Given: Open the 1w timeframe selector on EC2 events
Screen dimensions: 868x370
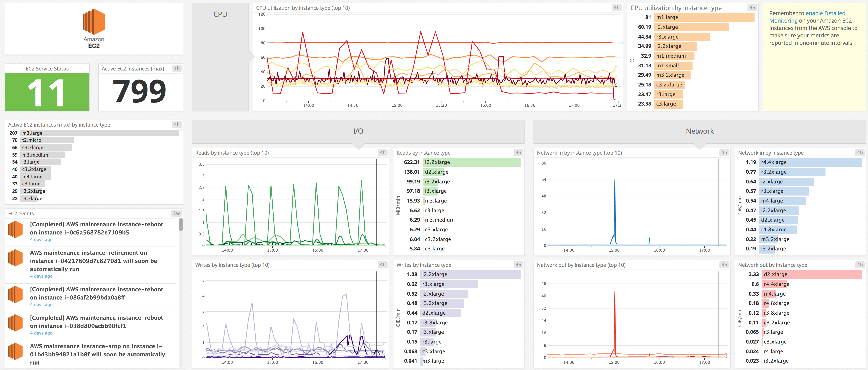Looking at the screenshot, I should (x=176, y=213).
